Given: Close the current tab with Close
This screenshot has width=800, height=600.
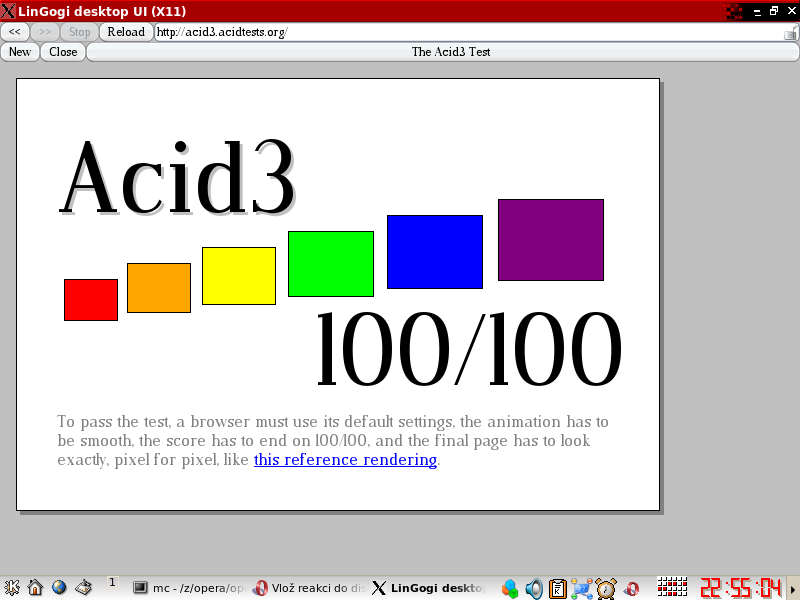Looking at the screenshot, I should pos(63,52).
